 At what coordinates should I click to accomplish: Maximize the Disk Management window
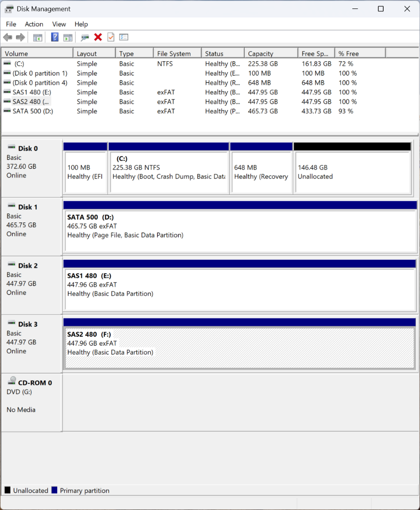coord(381,9)
